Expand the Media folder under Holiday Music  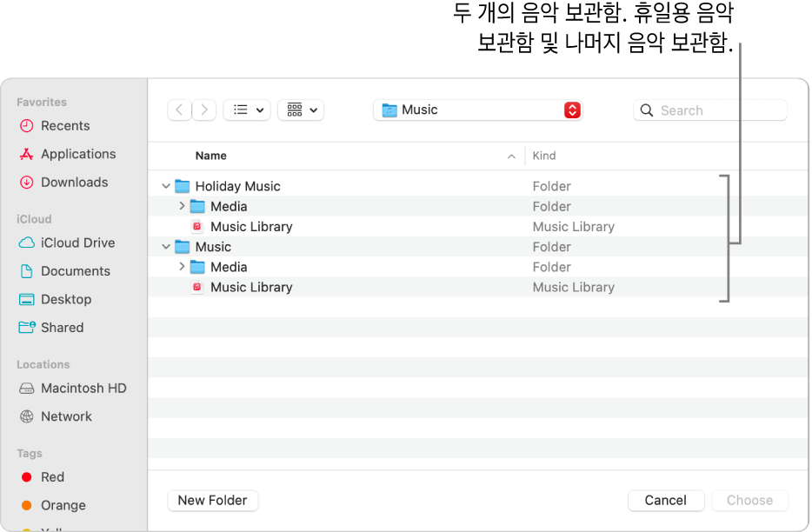pos(182,206)
